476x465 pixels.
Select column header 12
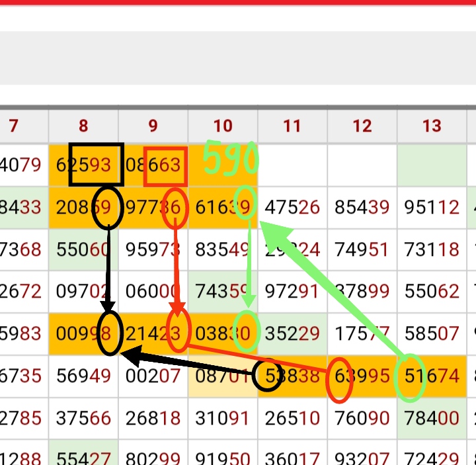362,126
